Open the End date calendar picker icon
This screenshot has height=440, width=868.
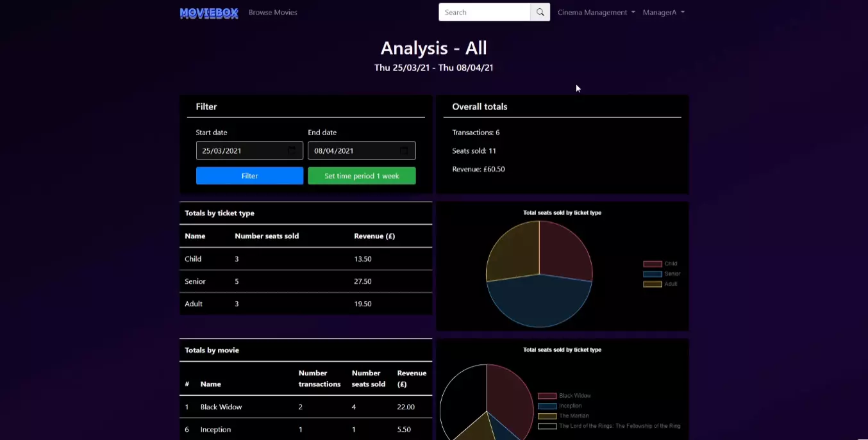pyautogui.click(x=404, y=151)
